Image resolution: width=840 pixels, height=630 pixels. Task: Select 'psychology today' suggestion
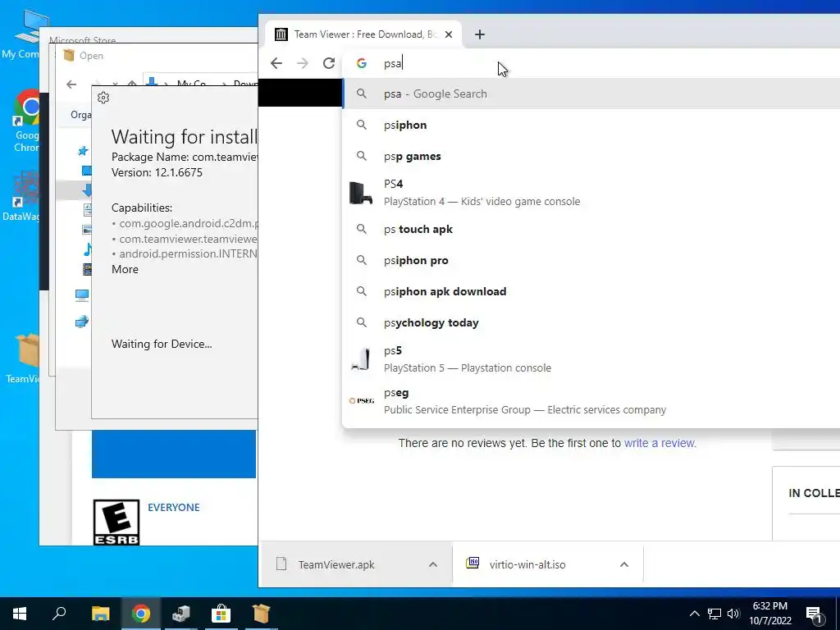coord(591,322)
